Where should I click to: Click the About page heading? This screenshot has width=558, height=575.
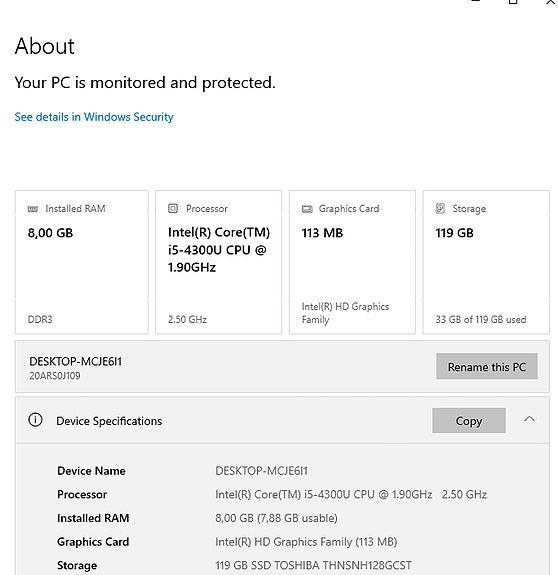(x=45, y=46)
